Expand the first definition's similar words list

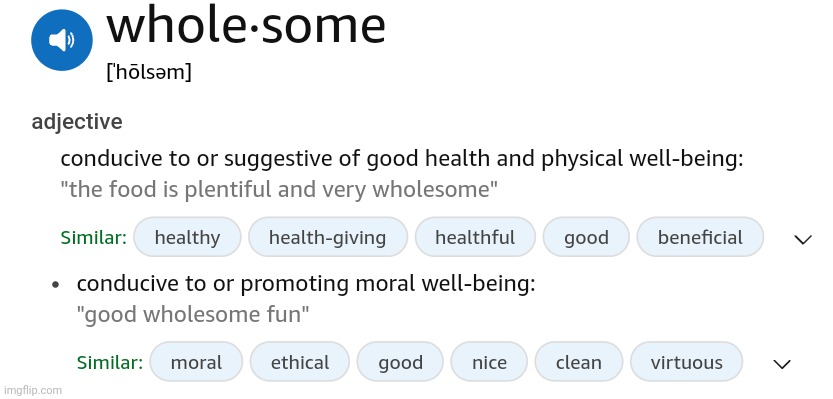802,239
